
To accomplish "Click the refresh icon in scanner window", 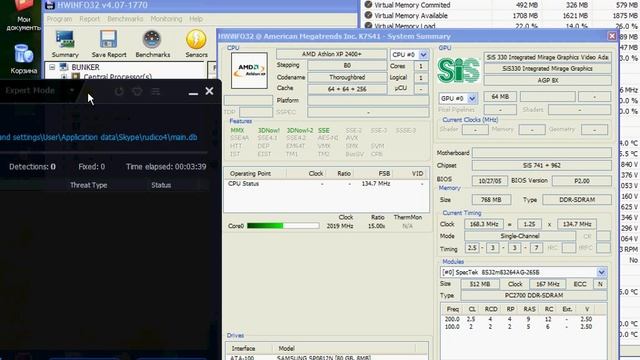I will tap(119, 91).
